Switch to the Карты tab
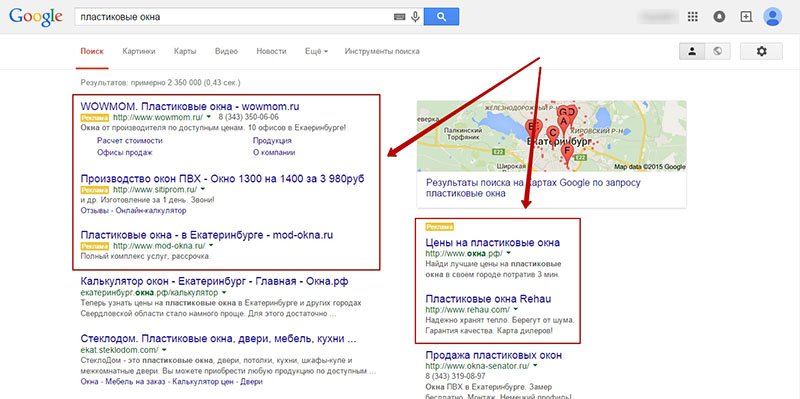 point(185,51)
